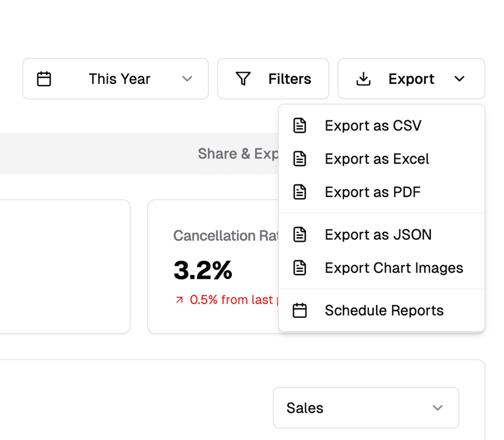504x440 pixels.
Task: Expand the This Year date range chevron
Action: (x=187, y=79)
